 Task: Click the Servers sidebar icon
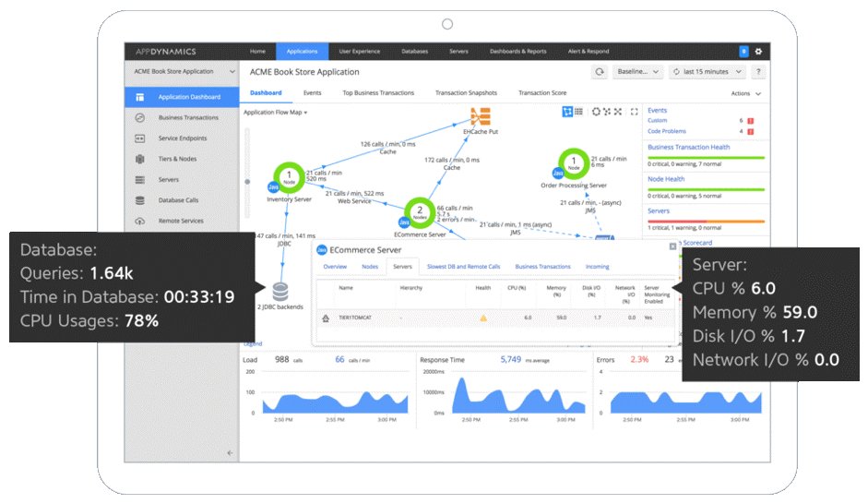[x=140, y=179]
